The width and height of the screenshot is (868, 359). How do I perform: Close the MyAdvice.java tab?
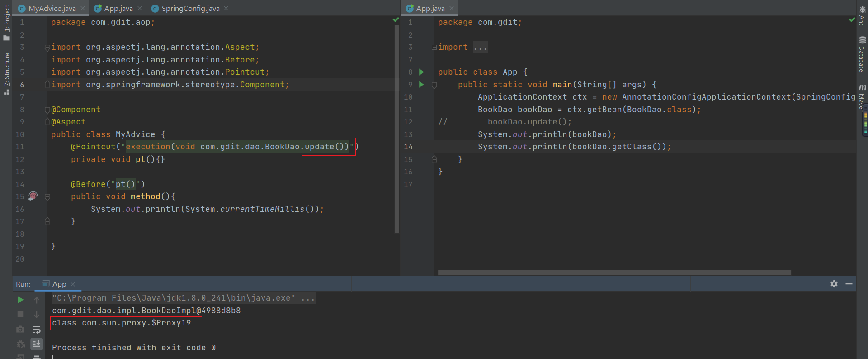pos(83,8)
